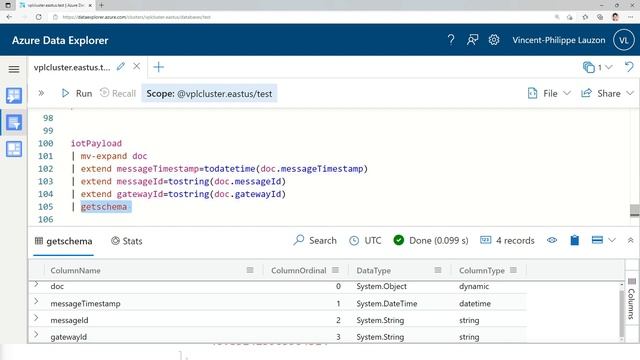Open the Dashboards sidebar icon
Image resolution: width=640 pixels, height=360 pixels.
tap(14, 149)
